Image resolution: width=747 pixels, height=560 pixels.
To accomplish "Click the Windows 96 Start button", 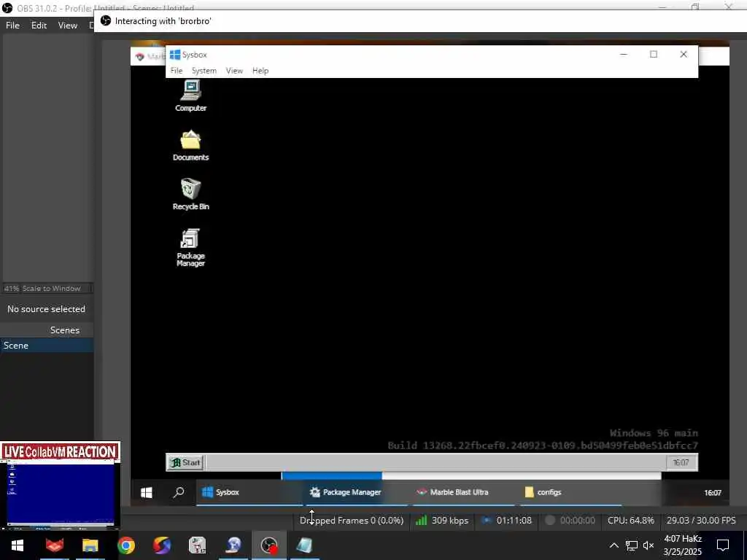I will coord(186,462).
